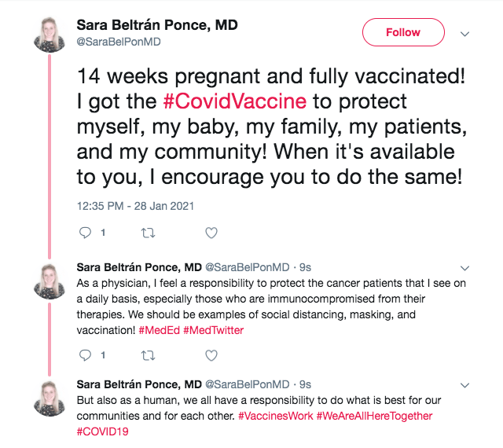Open the #MedTwitter hashtag
The image size is (503, 448).
pyautogui.click(x=214, y=330)
